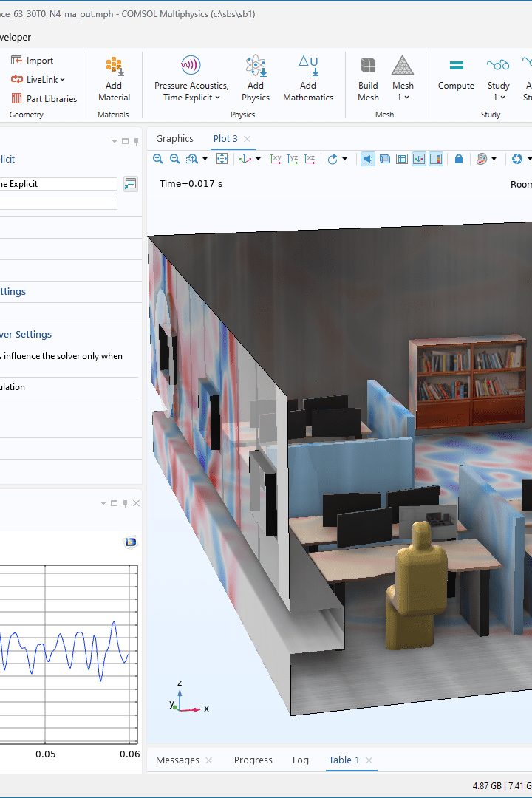The height and width of the screenshot is (798, 532).
Task: Select the Table 1 tab
Action: [344, 760]
